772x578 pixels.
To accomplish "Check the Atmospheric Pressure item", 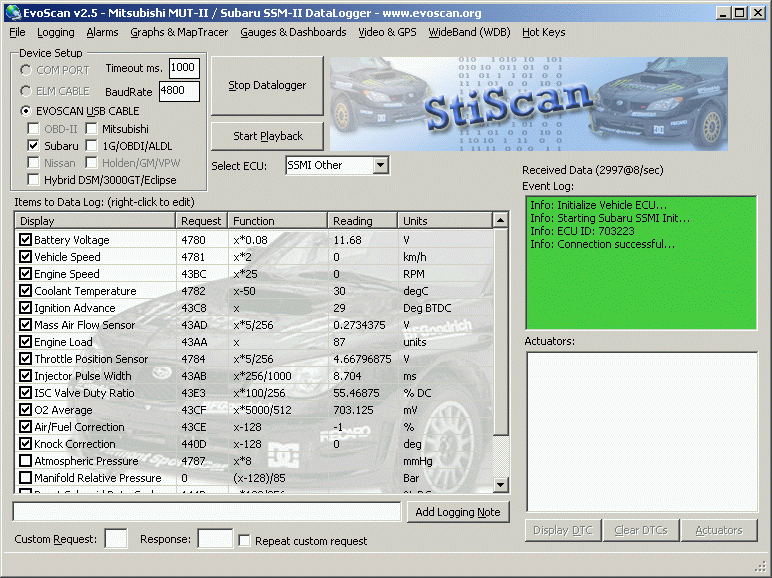I will coord(25,461).
